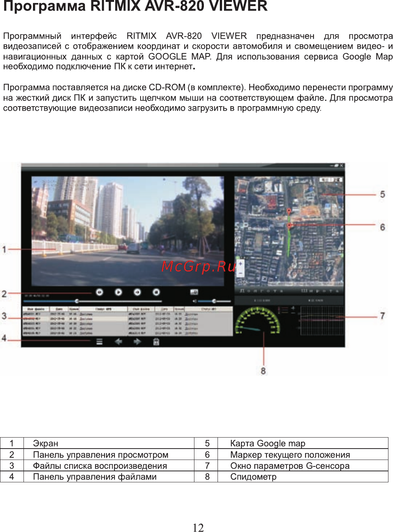Increase G-sensor graph scale with plus

pos(293,308)
